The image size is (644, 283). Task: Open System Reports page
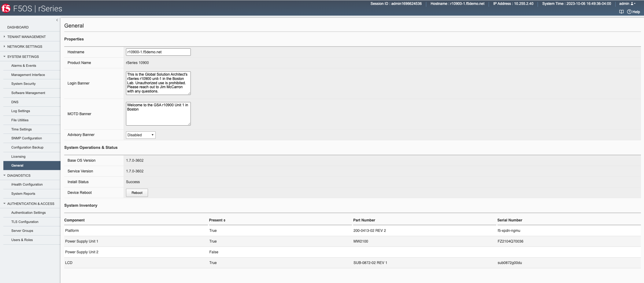23,194
